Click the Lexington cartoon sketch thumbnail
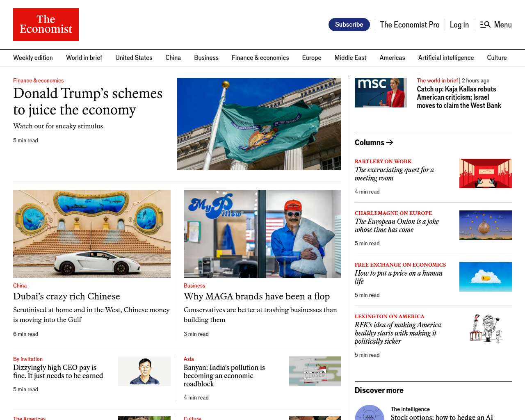The height and width of the screenshot is (420, 525). (486, 329)
